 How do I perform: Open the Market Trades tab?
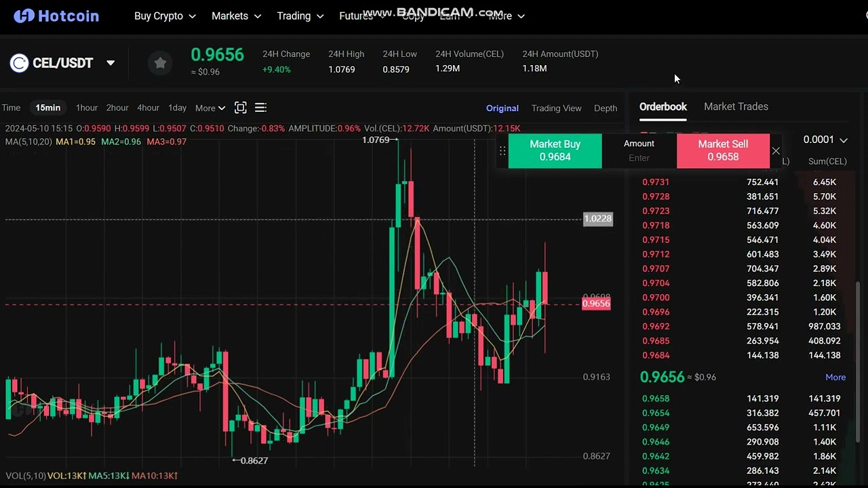(x=736, y=106)
